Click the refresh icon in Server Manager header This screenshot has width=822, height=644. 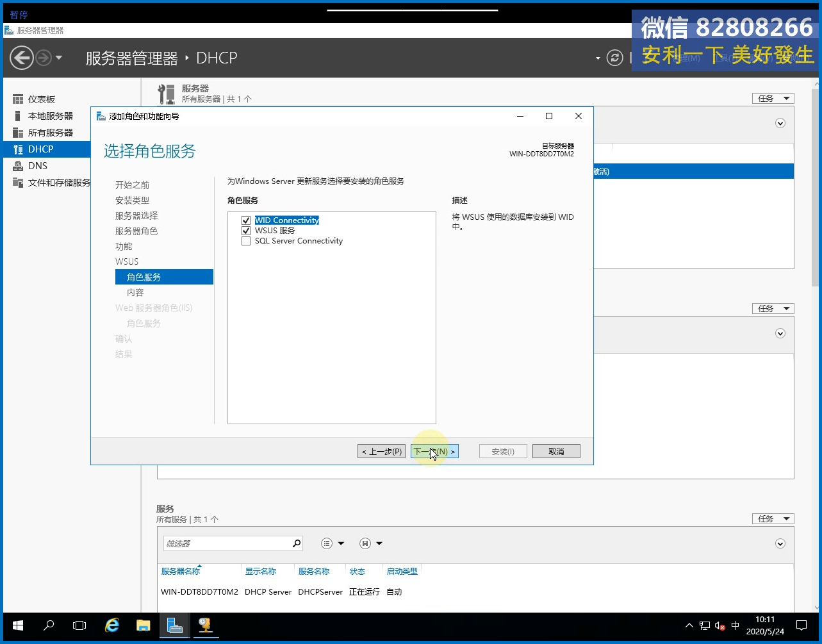615,58
